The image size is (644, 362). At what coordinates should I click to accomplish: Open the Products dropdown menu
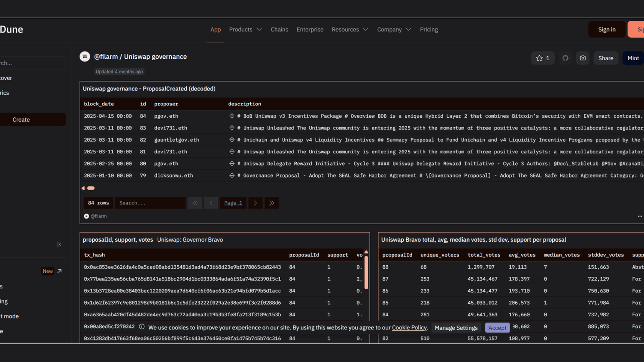coord(245,30)
